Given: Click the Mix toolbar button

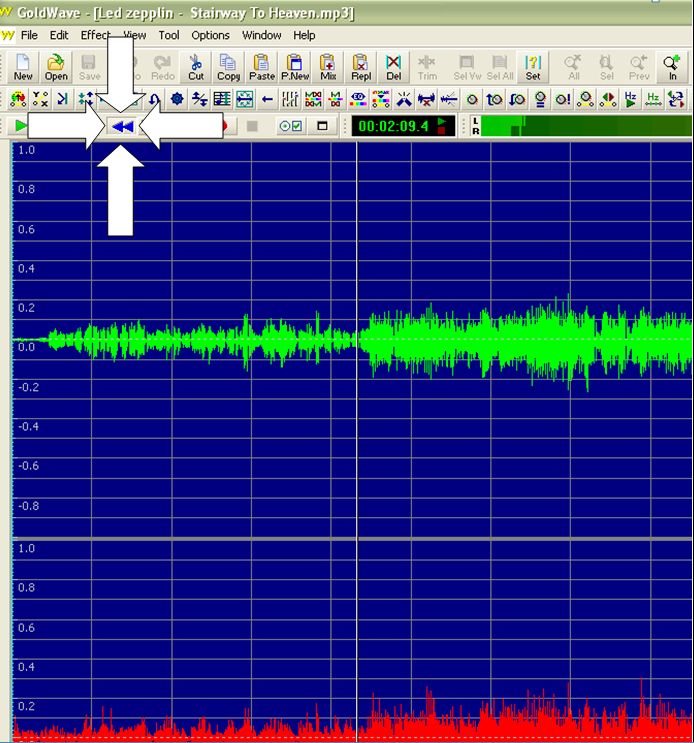Looking at the screenshot, I should click(x=328, y=67).
